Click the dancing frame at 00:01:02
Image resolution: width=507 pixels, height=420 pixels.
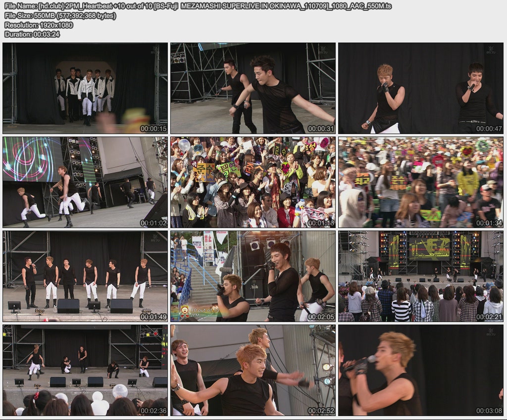coord(85,182)
